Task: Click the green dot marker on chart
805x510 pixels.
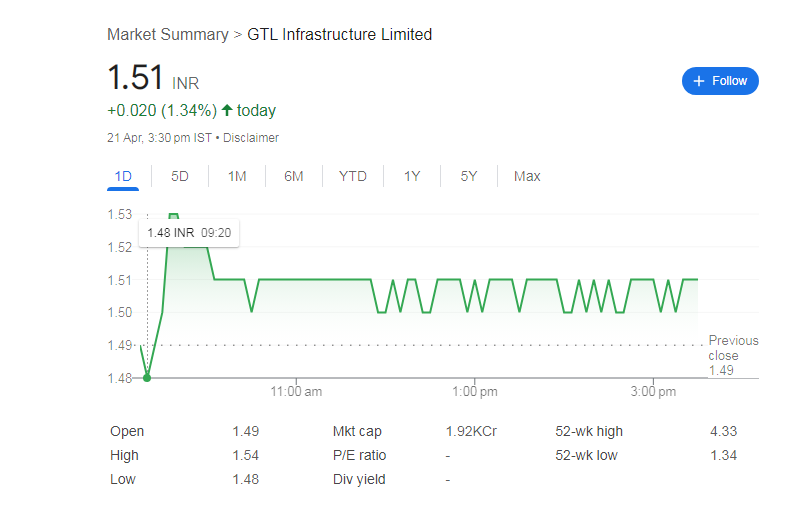Action: pos(147,377)
